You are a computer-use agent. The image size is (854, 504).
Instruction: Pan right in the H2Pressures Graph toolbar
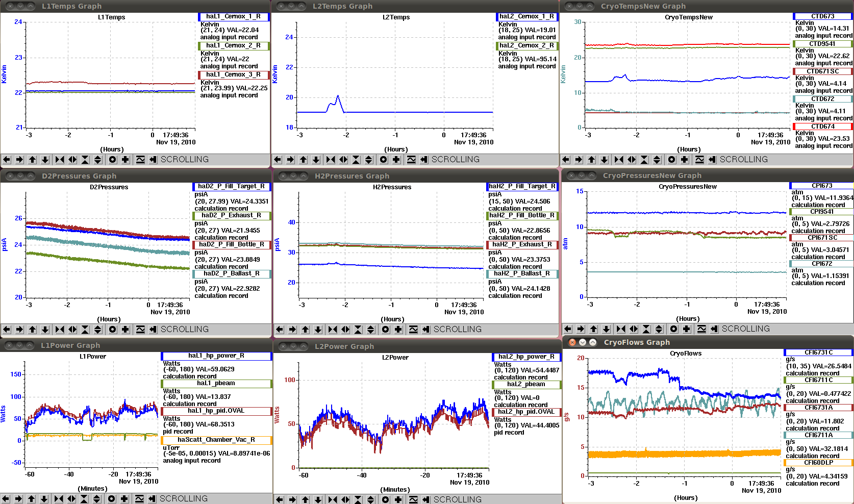[x=292, y=330]
